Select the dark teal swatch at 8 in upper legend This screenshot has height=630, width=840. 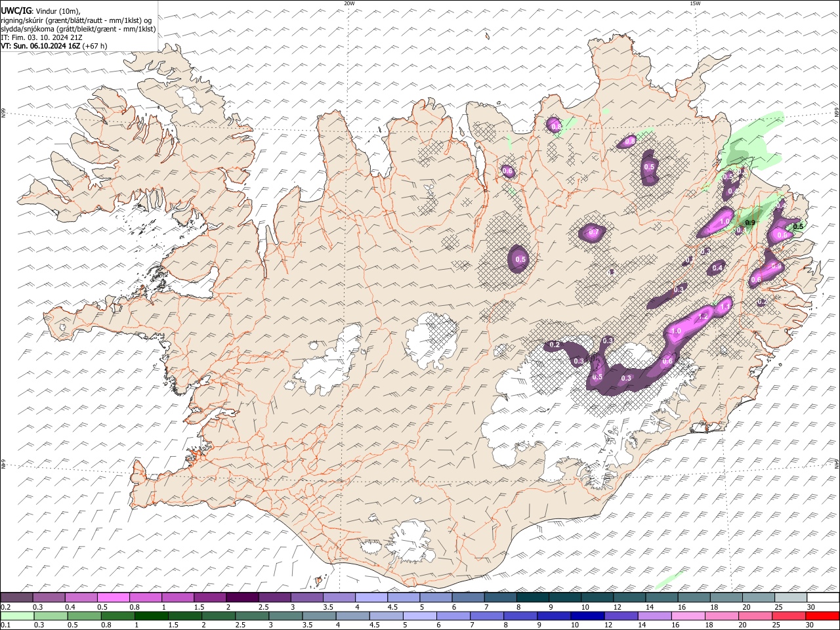[532, 597]
